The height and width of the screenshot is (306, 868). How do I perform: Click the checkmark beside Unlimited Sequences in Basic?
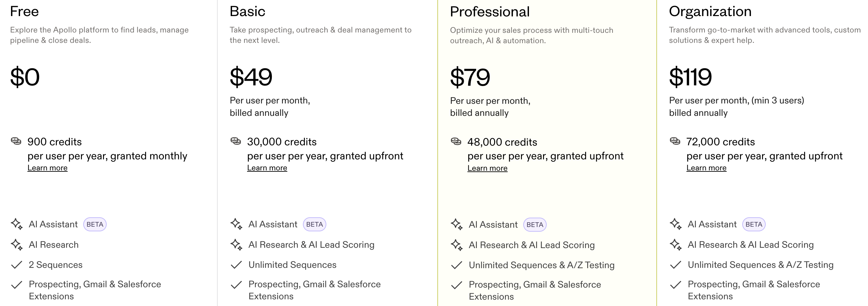pos(237,264)
